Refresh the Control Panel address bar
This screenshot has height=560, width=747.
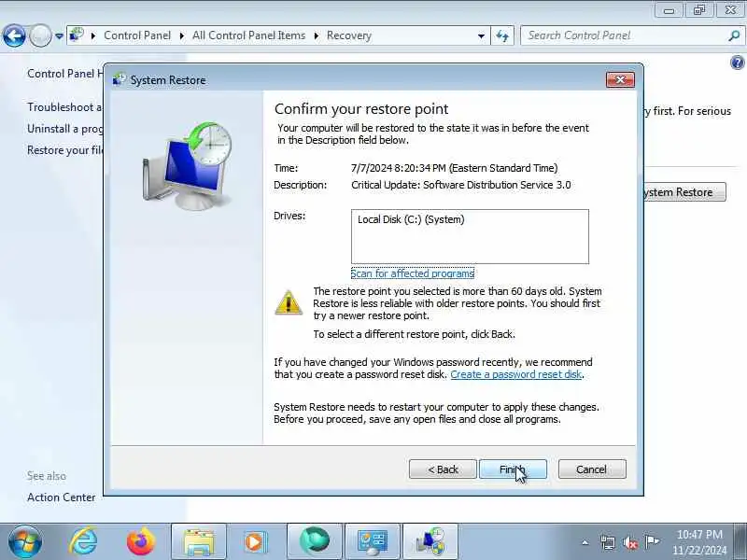pyautogui.click(x=502, y=35)
